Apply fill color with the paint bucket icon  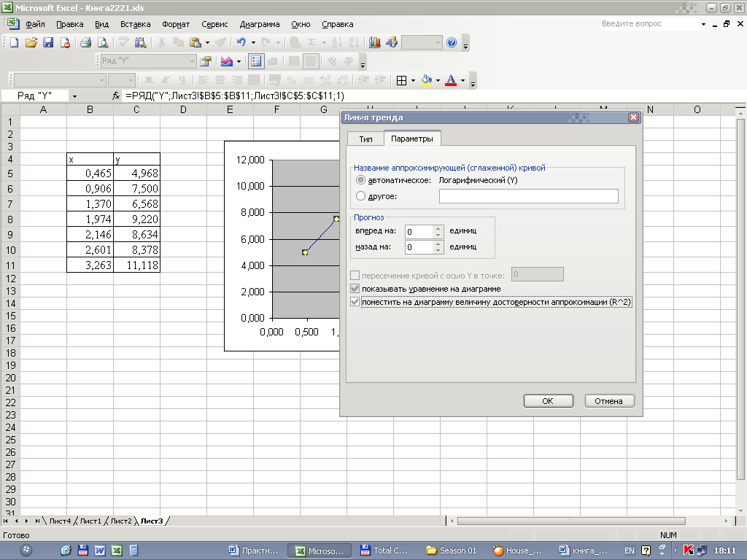[426, 80]
